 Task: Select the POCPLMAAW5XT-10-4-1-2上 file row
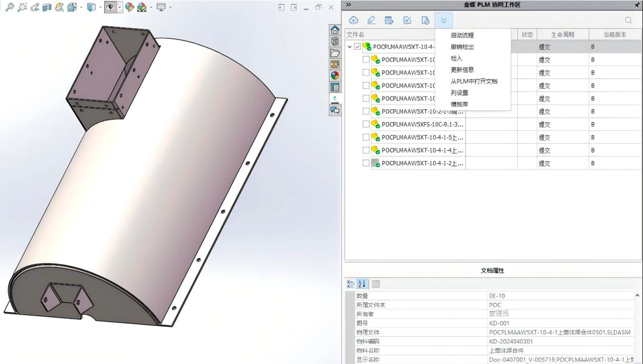click(422, 163)
